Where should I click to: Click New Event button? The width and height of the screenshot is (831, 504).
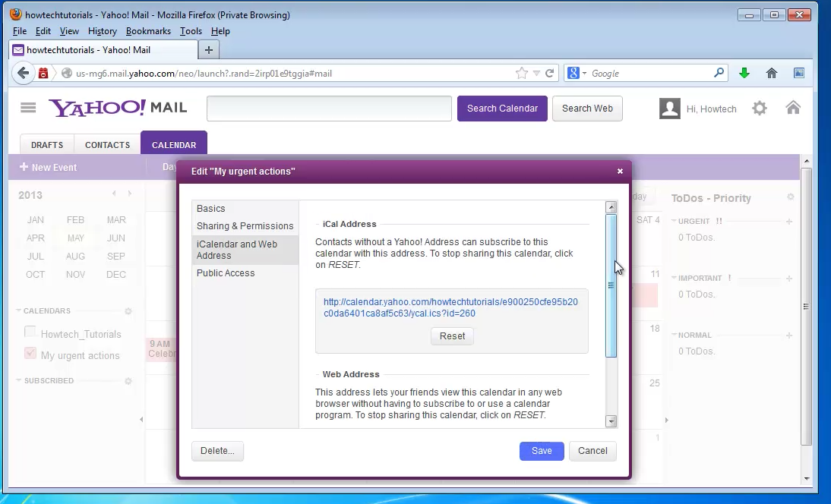point(48,167)
